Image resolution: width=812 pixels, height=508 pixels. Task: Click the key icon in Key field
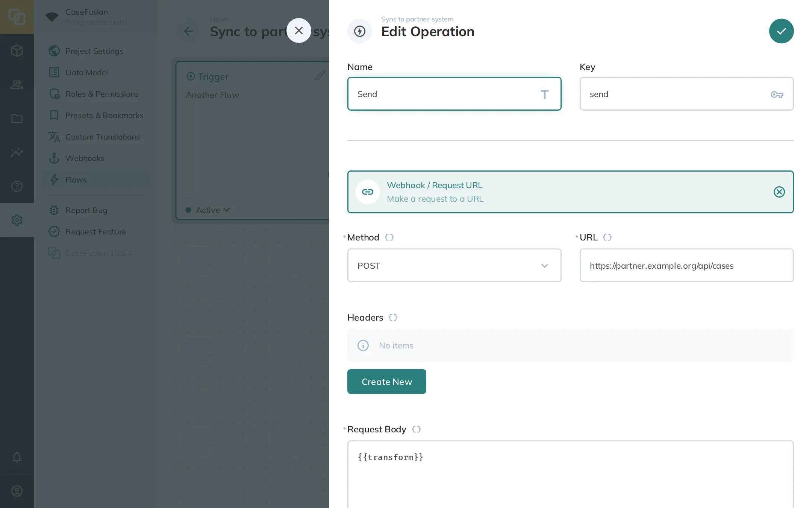777,94
